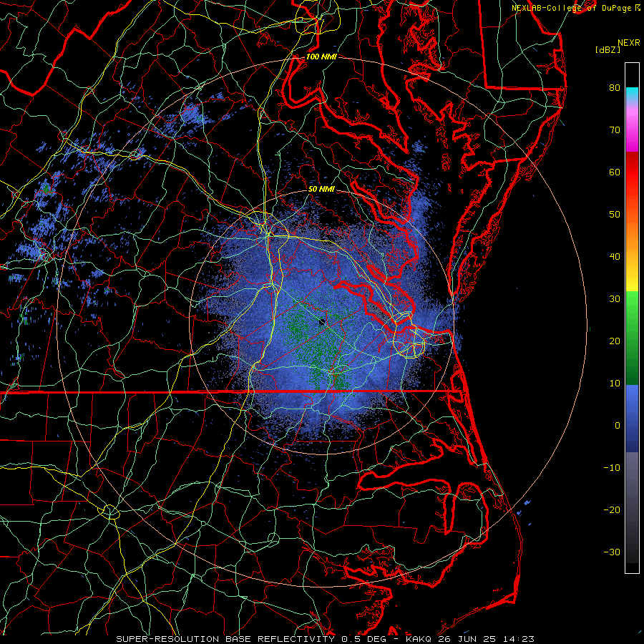Click the 'KAKQ' radar site identifier
The width and height of the screenshot is (644, 644).
420,639
